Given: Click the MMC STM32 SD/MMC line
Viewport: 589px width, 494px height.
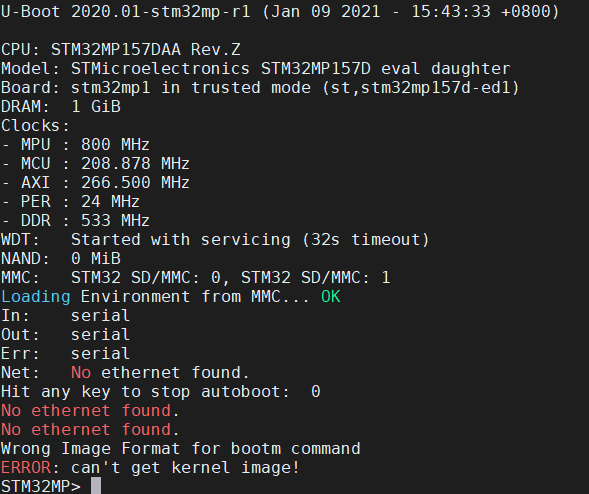Looking at the screenshot, I should point(196,278).
